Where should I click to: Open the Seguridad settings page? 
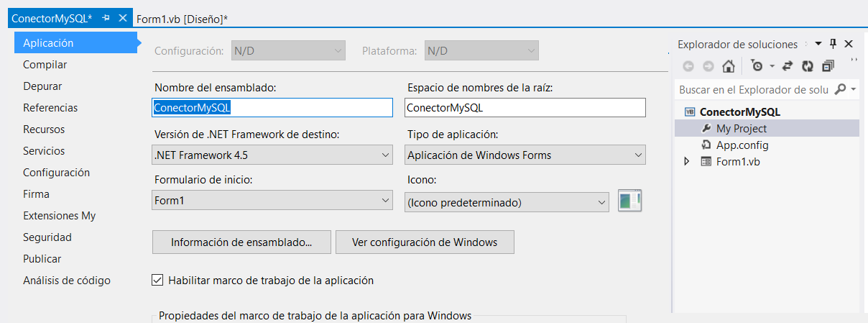click(47, 237)
